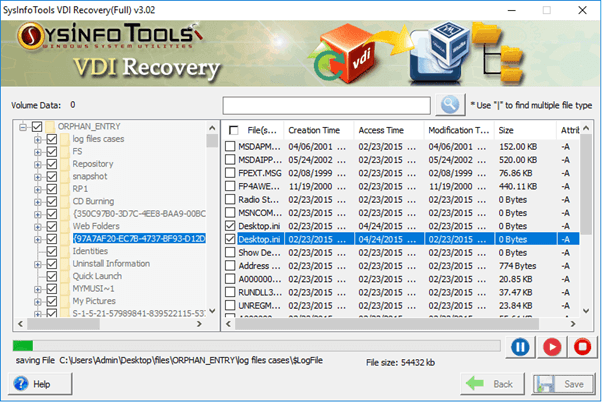Screen dimensions: 602x403
Task: Sort by the Modification T... column header
Action: 459,130
